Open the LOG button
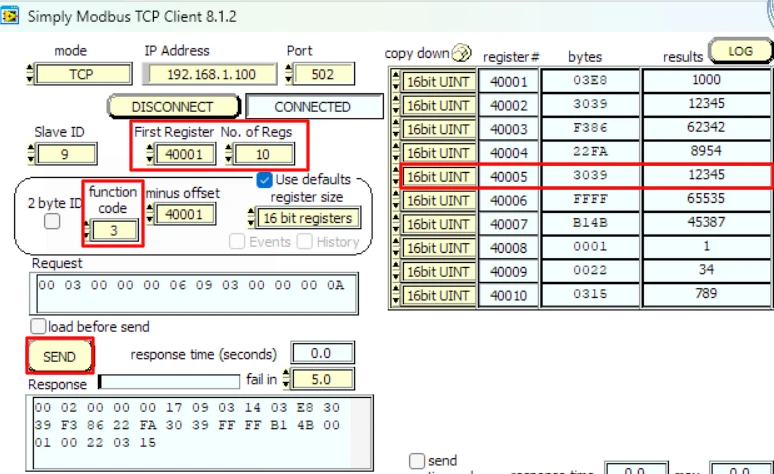 [740, 51]
